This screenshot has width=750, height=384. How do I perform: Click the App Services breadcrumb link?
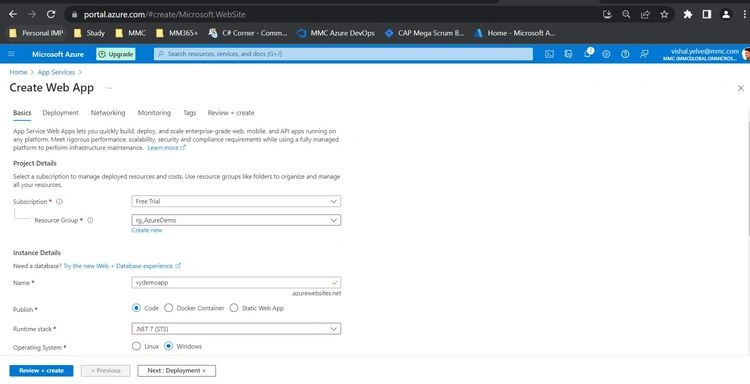tap(56, 72)
